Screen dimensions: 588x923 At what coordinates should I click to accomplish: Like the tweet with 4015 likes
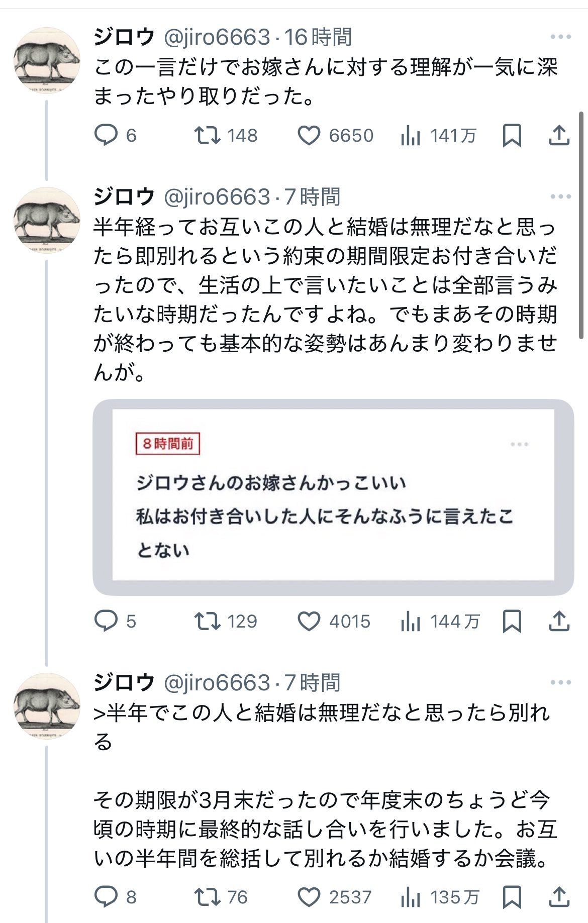tap(309, 621)
